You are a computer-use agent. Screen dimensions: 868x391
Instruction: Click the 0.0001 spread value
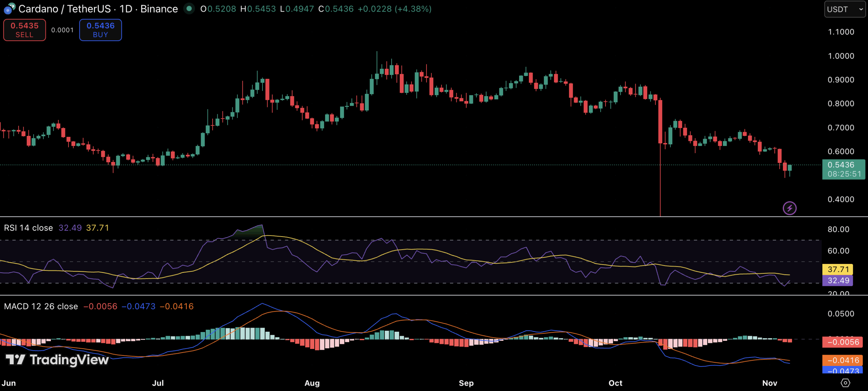pos(62,30)
